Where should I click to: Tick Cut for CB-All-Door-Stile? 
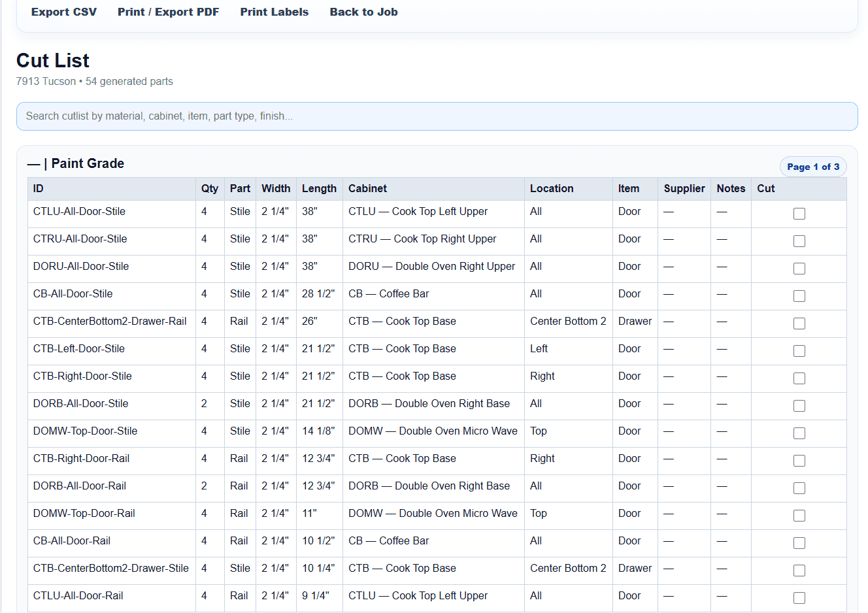coord(799,296)
